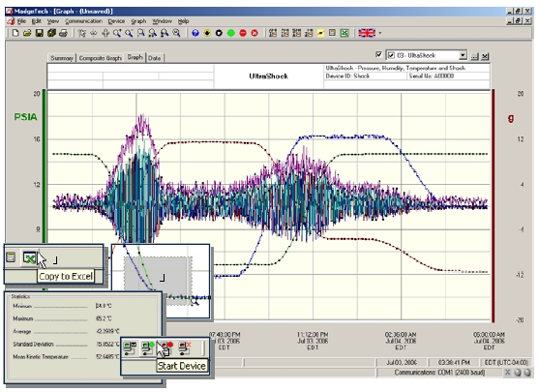Click the PSIA axis label

click(x=25, y=117)
